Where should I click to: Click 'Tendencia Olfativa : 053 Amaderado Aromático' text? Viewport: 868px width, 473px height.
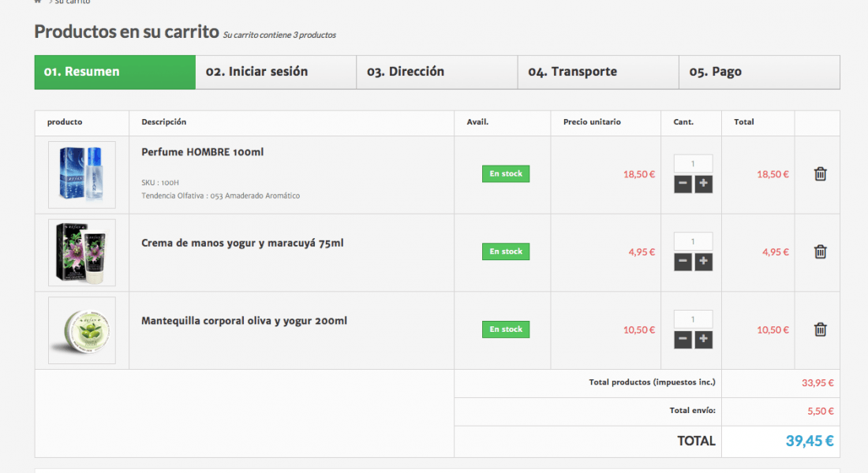pos(220,196)
